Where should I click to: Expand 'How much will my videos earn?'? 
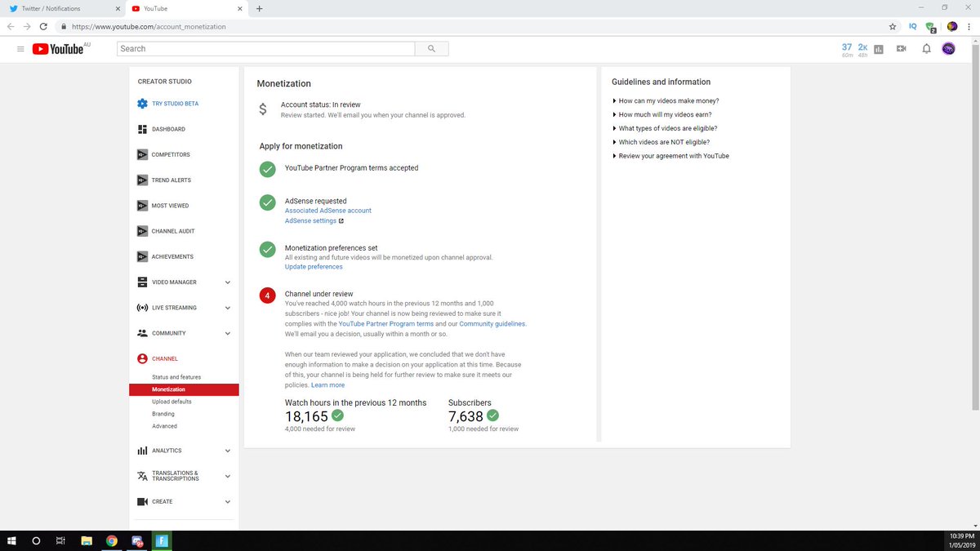665,114
